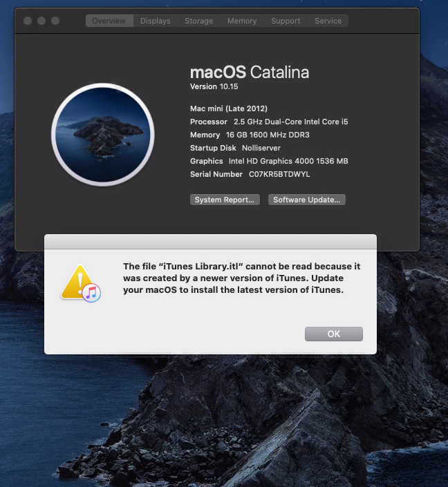
Task: Click the macOS Catalina title
Action: [x=250, y=72]
